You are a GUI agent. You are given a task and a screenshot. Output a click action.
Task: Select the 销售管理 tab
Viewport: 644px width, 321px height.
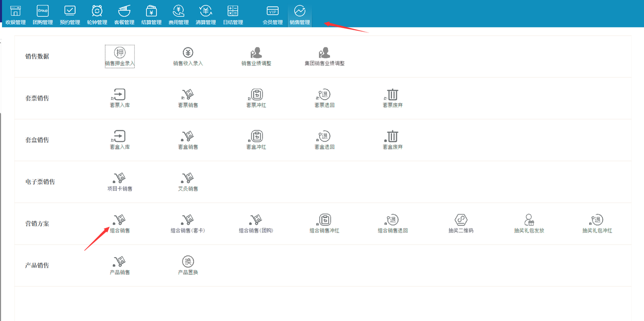(300, 15)
